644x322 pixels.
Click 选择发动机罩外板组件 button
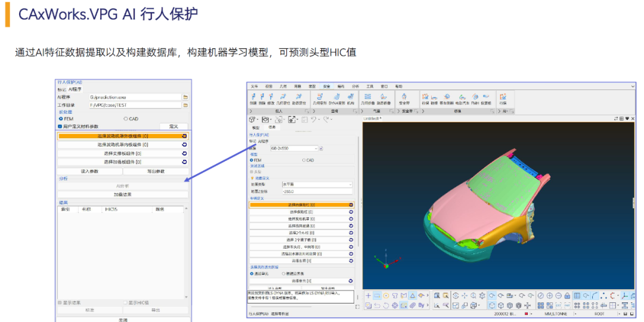123,136
